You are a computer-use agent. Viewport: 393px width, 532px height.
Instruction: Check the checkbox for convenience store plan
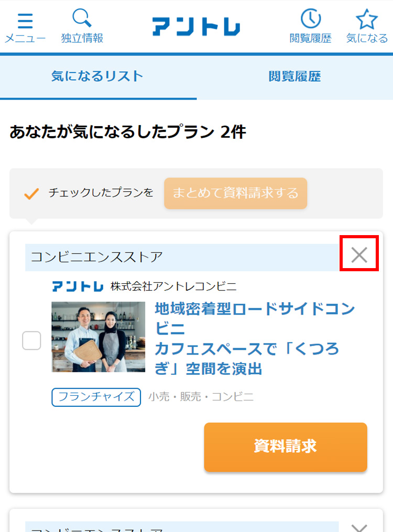pos(31,340)
